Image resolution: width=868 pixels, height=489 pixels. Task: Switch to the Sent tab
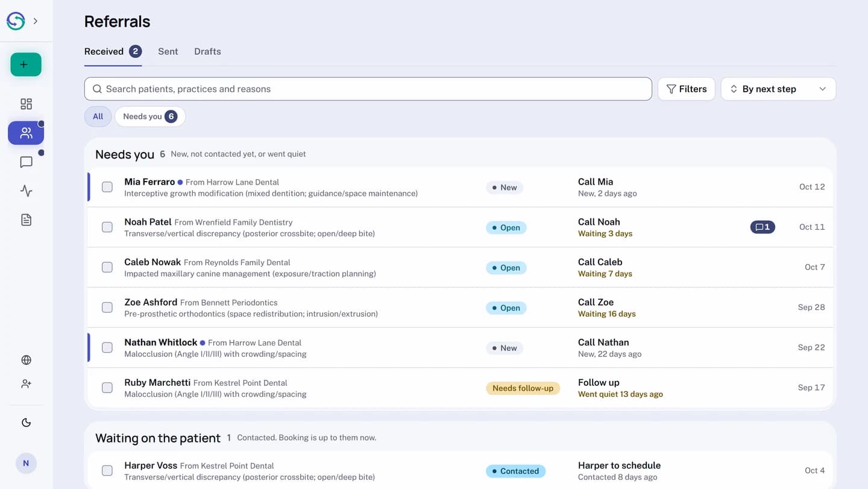click(x=168, y=52)
